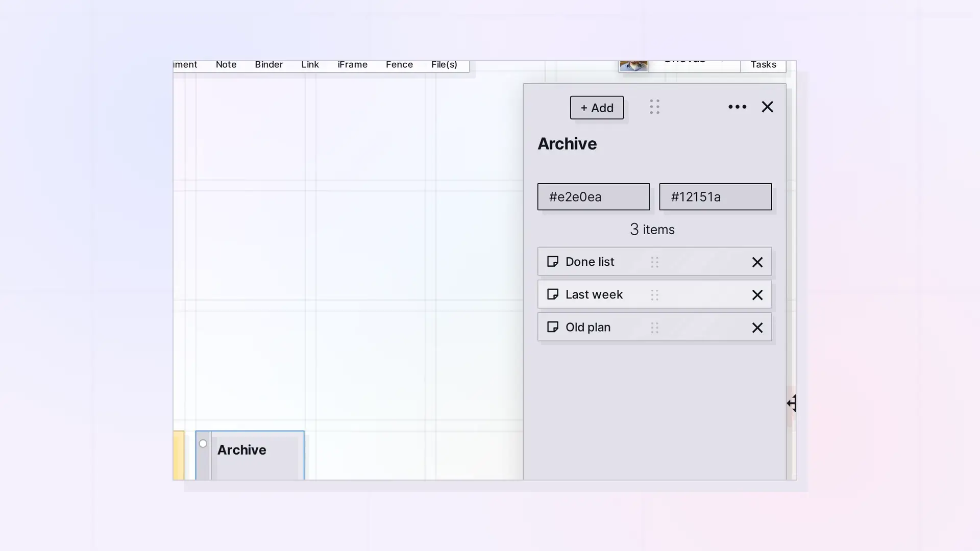Toggle the circle on the Archive card
This screenshot has height=551, width=980.
click(203, 443)
